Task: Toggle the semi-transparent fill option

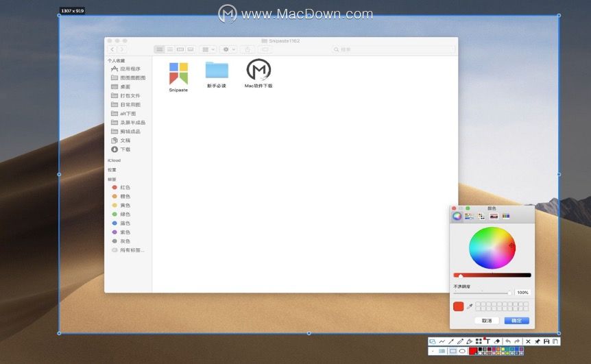Action: click(x=442, y=351)
